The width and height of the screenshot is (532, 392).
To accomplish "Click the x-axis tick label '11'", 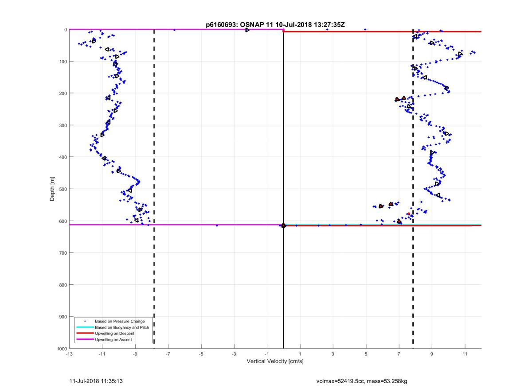I will (x=465, y=354).
